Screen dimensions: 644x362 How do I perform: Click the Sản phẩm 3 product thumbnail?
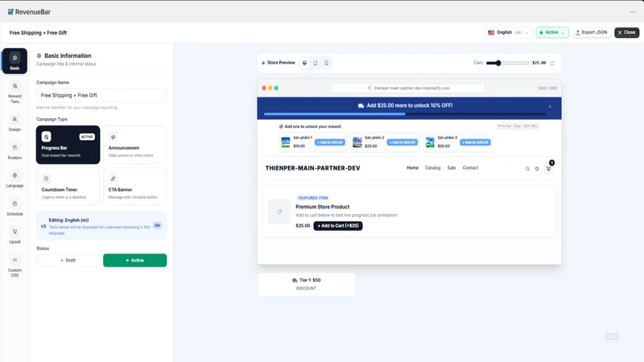(430, 142)
